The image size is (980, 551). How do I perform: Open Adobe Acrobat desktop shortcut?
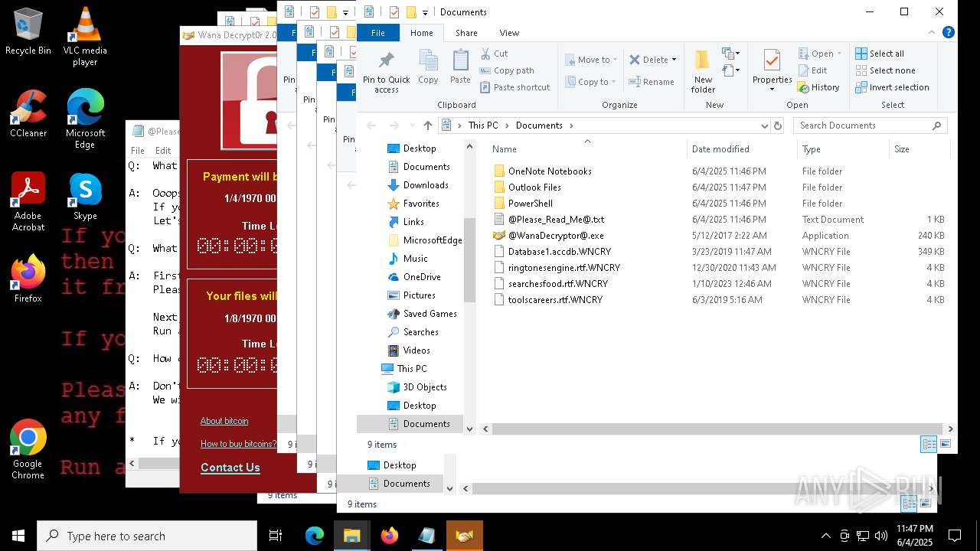coord(28,202)
